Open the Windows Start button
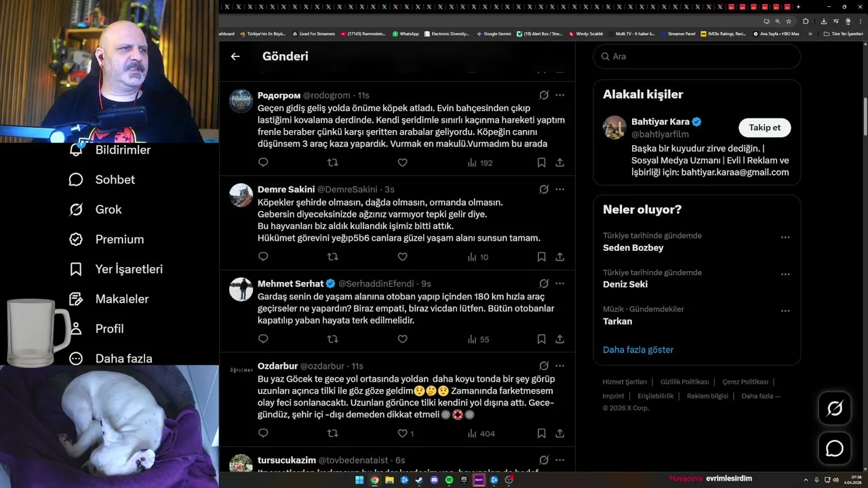Image resolution: width=868 pixels, height=488 pixels. (x=360, y=480)
